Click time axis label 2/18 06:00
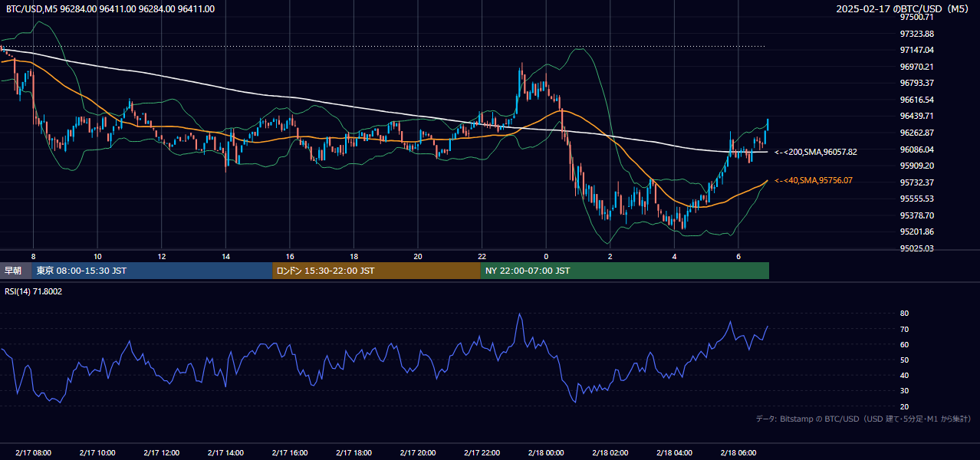 738,453
